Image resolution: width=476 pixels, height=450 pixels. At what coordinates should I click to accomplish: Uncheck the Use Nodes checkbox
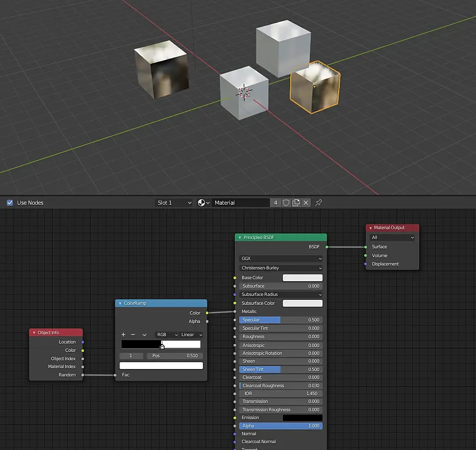tap(10, 203)
